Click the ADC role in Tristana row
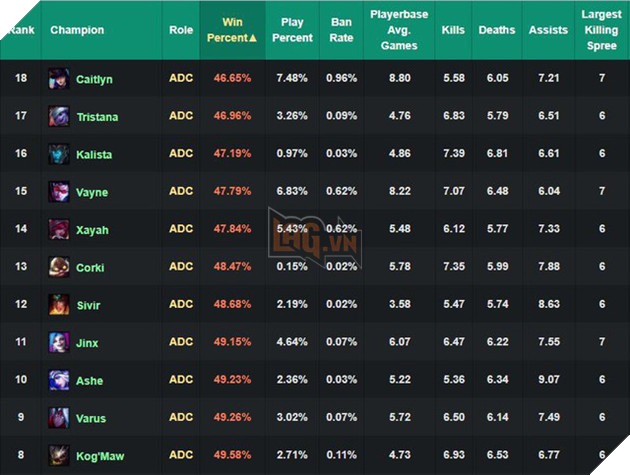The image size is (630, 475). point(181,116)
